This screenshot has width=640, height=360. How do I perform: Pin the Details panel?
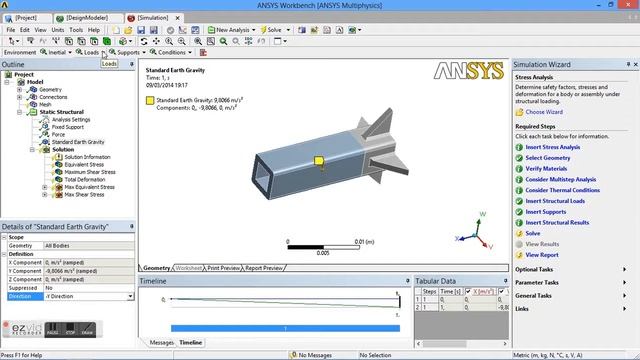(131, 226)
